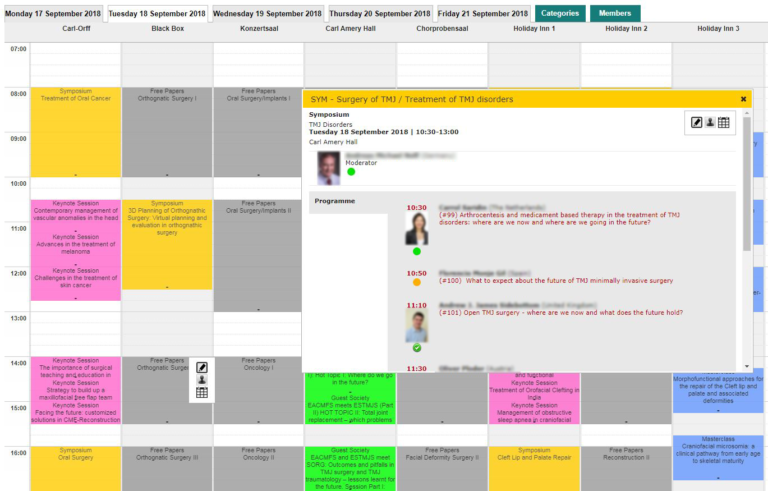Screen dimensions: 768x491
Task: Click the moderator's portrait photo
Action: tap(328, 168)
